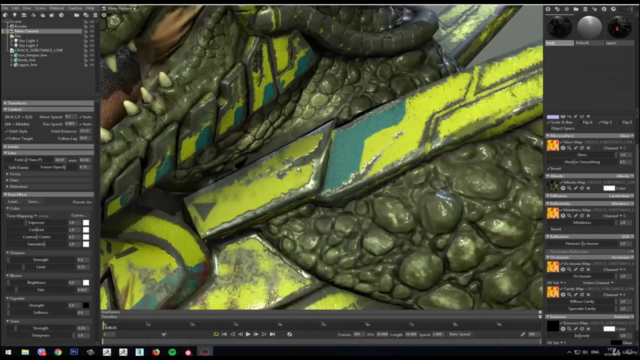The height and width of the screenshot is (360, 640).
Task: Toggle the green loop playback icon
Action: pyautogui.click(x=216, y=334)
